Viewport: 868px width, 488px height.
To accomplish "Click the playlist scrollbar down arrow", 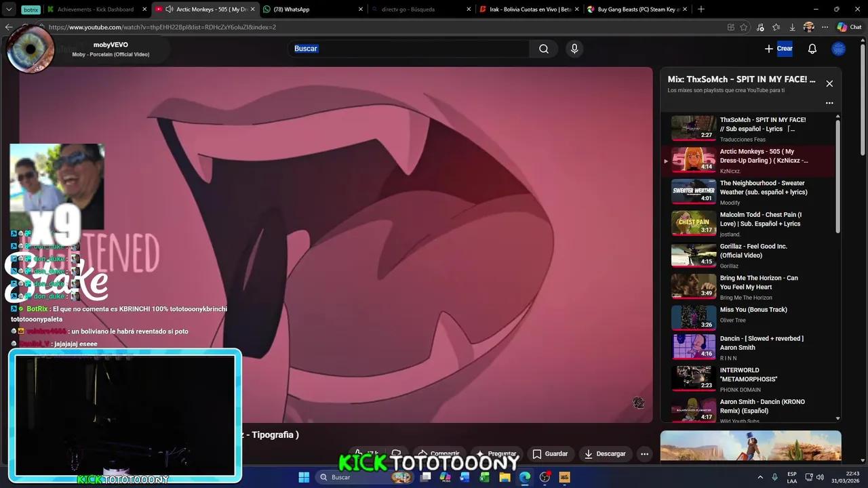I will (838, 418).
